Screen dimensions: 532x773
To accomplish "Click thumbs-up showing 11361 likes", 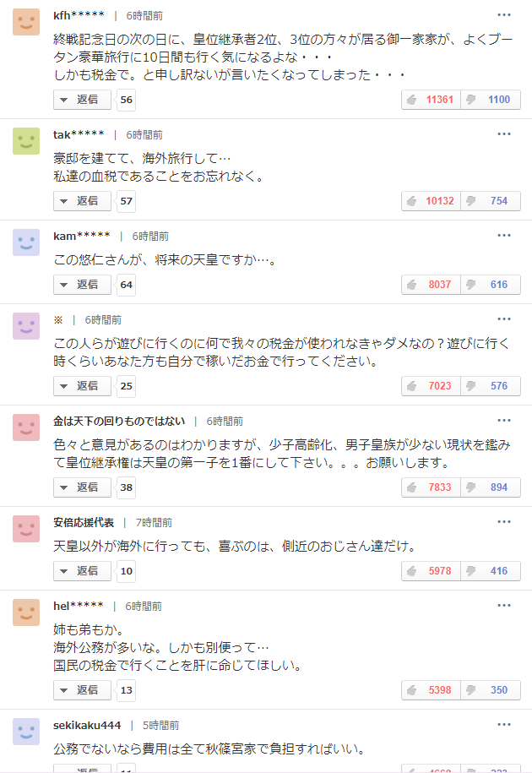I will [431, 100].
